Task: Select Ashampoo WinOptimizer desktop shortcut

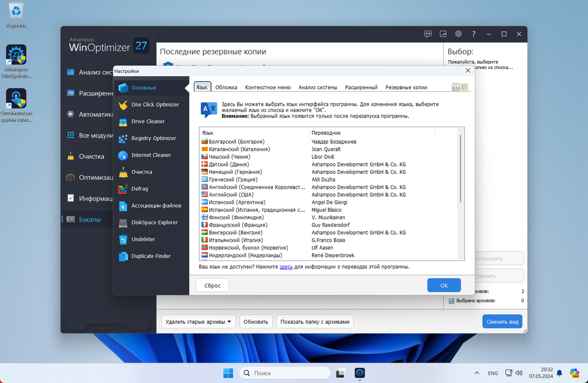Action: tap(16, 62)
